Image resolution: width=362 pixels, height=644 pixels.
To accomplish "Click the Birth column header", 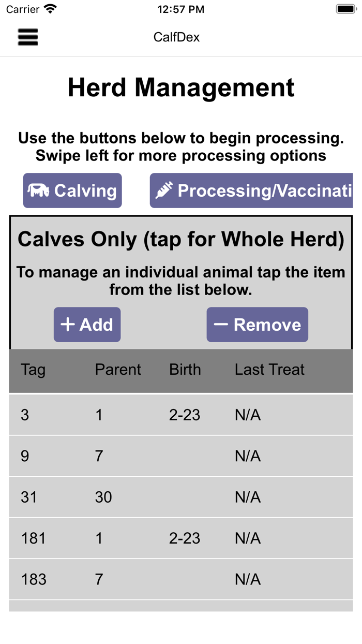I will (185, 369).
